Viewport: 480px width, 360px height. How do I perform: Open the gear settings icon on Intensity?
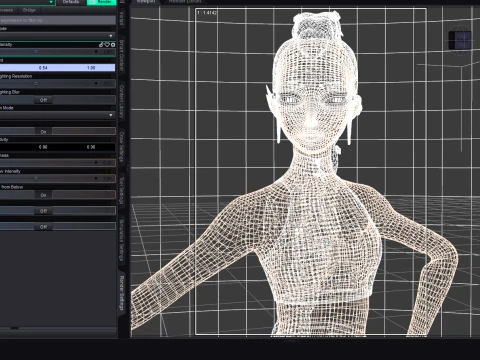pos(113,44)
